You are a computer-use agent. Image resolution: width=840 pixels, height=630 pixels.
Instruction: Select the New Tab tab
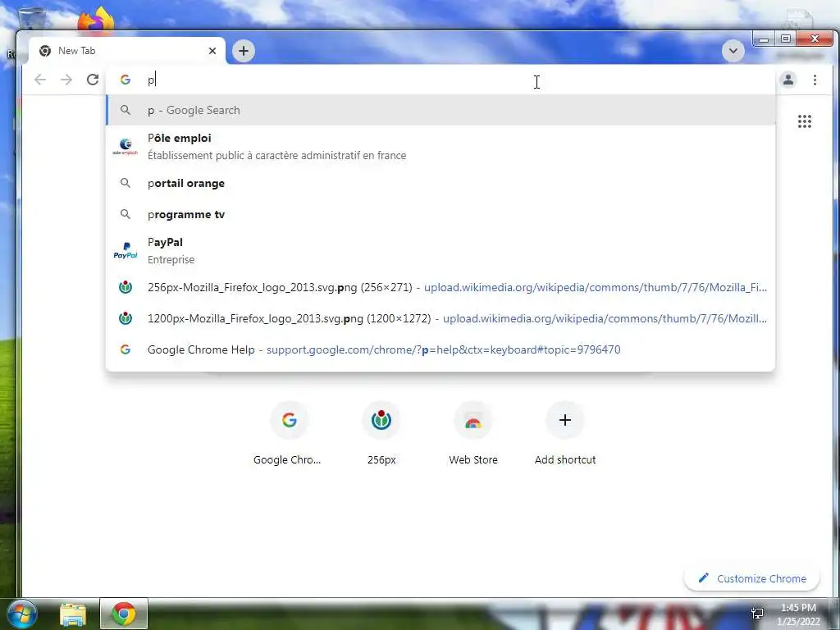tap(127, 51)
